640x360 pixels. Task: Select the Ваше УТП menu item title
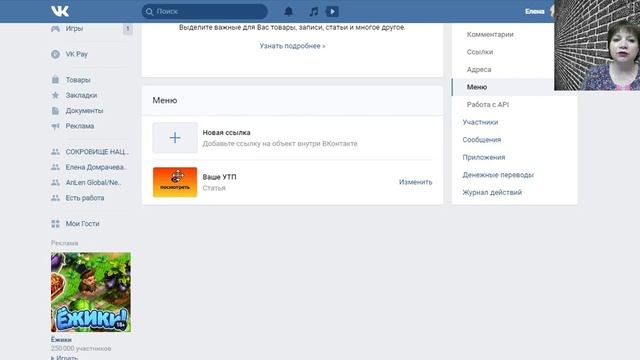point(220,177)
